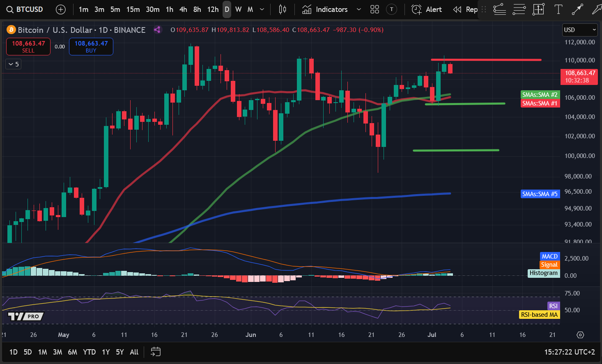The height and width of the screenshot is (364, 602).
Task: Select the daily D interval
Action: pos(227,9)
